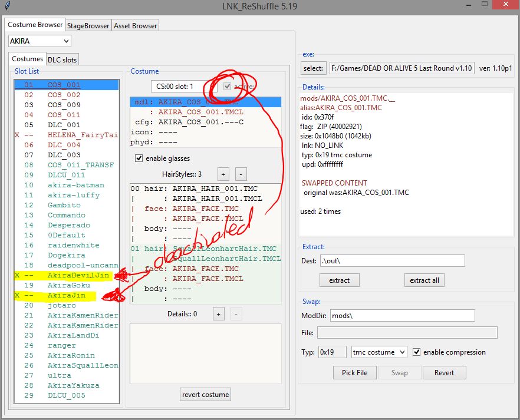Select slot 14 Desperado
520x420 pixels.
pos(66,225)
